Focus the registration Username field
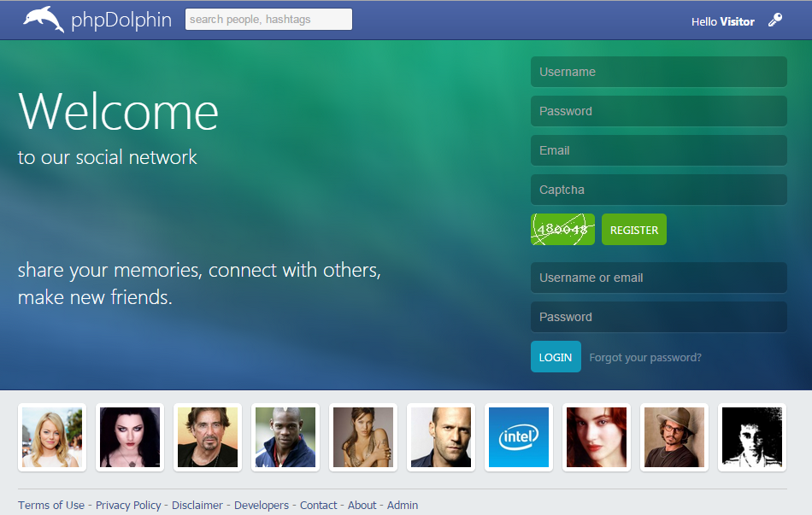Viewport: 812px width, 515px height. [659, 72]
